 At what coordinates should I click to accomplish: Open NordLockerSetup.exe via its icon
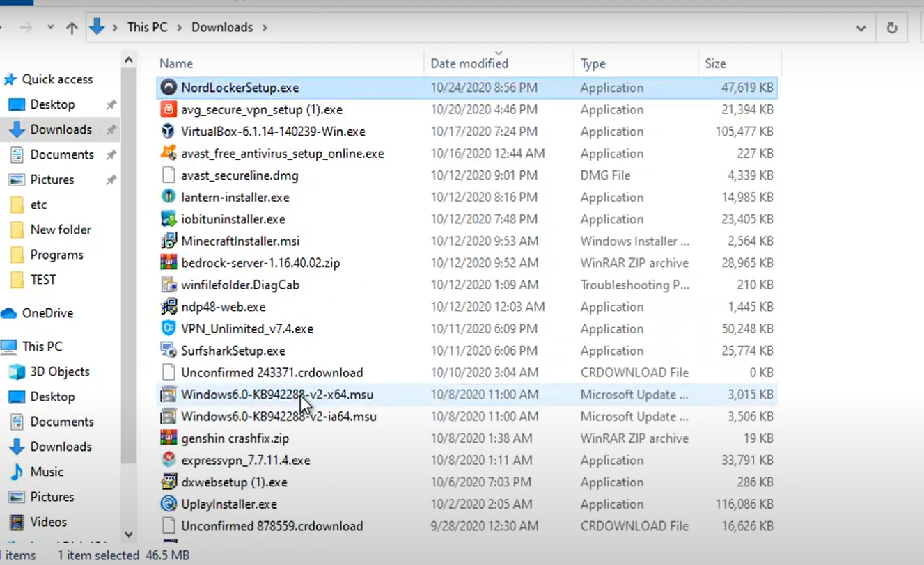point(168,87)
